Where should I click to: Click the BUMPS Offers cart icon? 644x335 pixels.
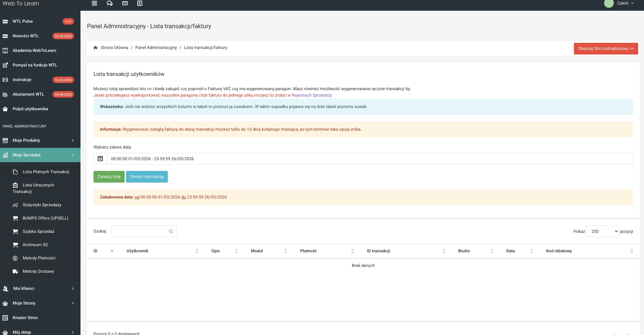coord(15,218)
